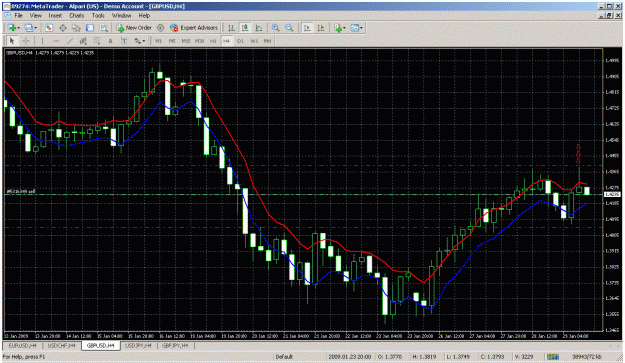Toggle Chart Shift icon
This screenshot has width=625, height=363.
320,27
